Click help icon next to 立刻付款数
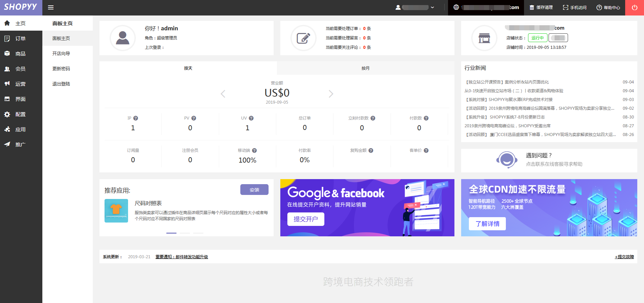This screenshot has width=644, height=303. tap(373, 118)
